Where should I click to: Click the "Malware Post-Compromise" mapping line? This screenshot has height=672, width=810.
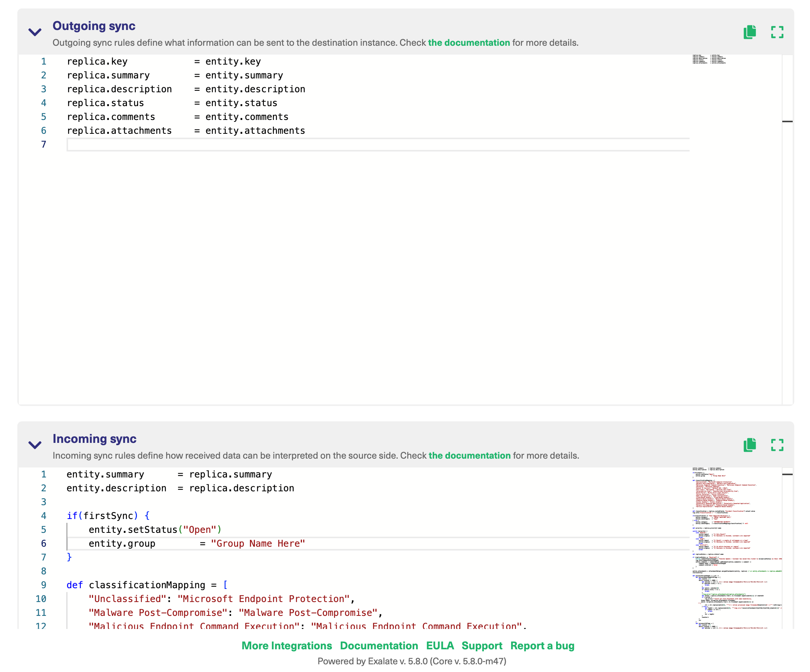[x=235, y=613]
